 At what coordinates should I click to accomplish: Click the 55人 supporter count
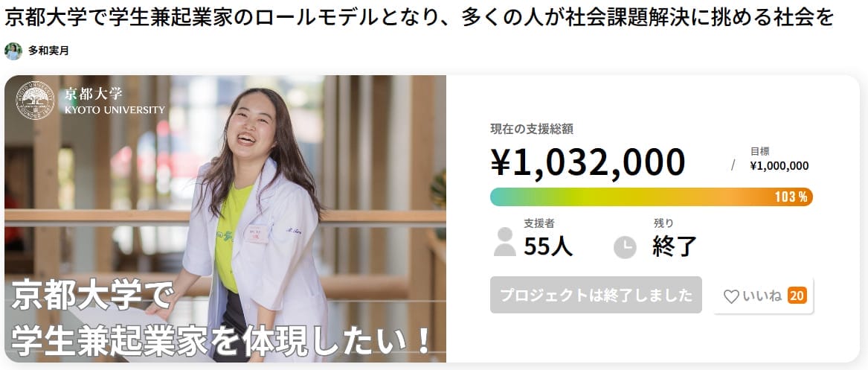pyautogui.click(x=549, y=247)
